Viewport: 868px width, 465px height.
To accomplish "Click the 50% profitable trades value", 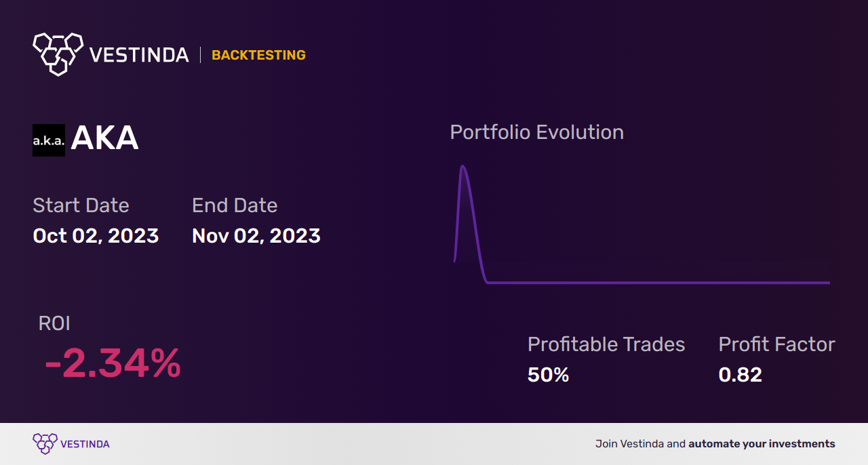I will coord(548,374).
